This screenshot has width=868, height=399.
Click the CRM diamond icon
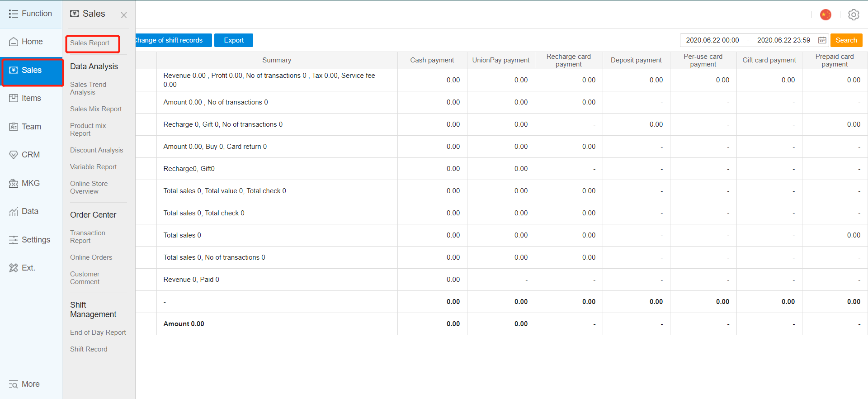click(14, 155)
